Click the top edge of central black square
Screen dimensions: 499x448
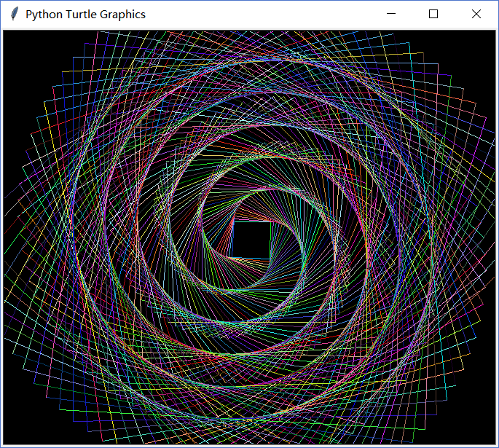[251, 222]
